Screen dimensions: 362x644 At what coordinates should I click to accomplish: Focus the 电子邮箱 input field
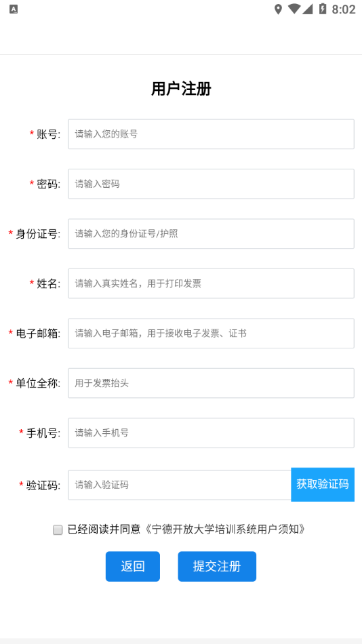212,334
